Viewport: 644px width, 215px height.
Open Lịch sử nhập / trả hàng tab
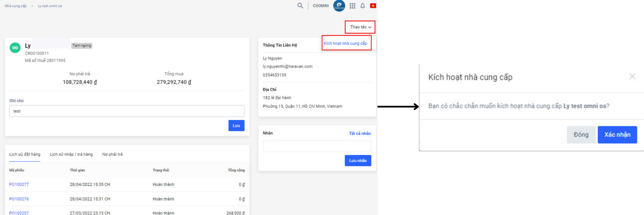71,154
